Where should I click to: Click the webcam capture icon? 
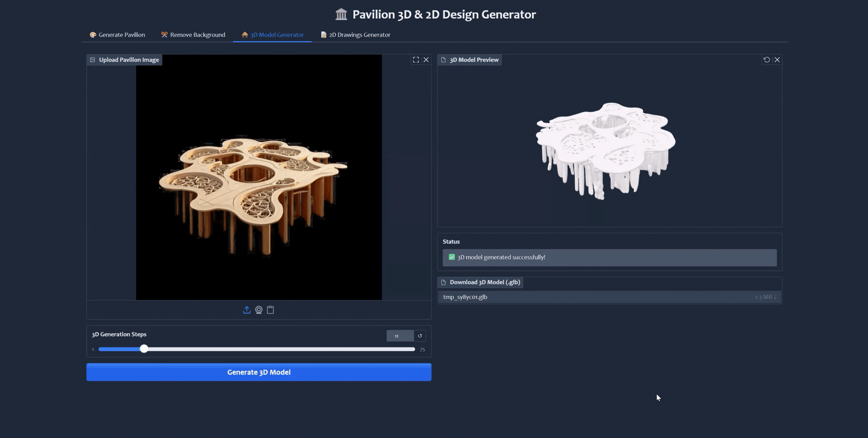point(259,310)
